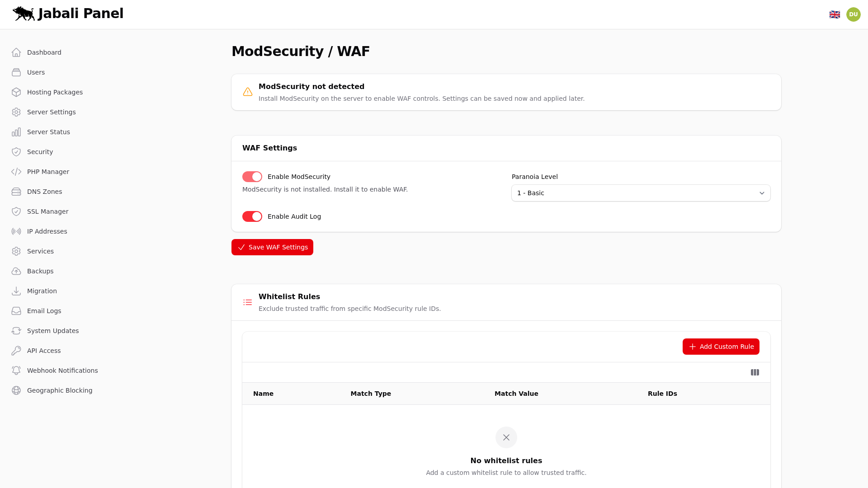Click Add Custom Rule

click(721, 347)
